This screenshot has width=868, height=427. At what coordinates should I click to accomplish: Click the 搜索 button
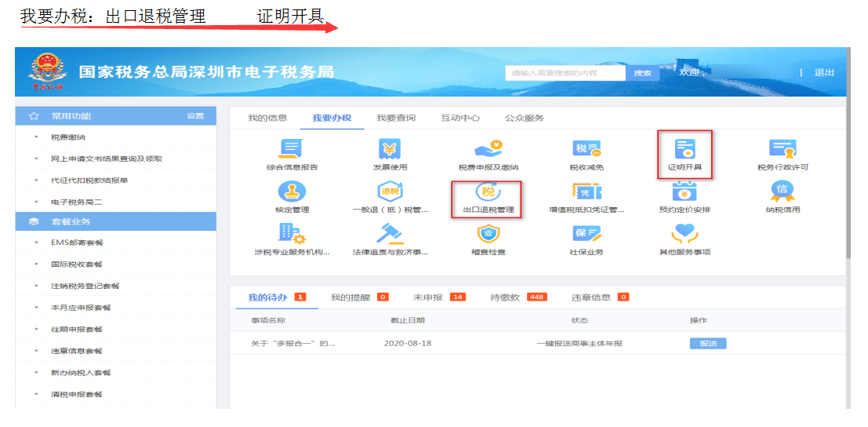642,73
